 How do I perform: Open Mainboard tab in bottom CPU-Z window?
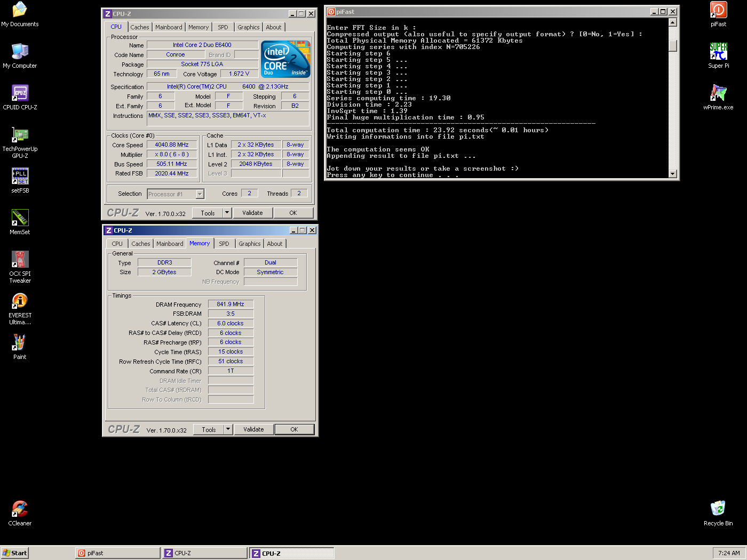click(x=170, y=244)
